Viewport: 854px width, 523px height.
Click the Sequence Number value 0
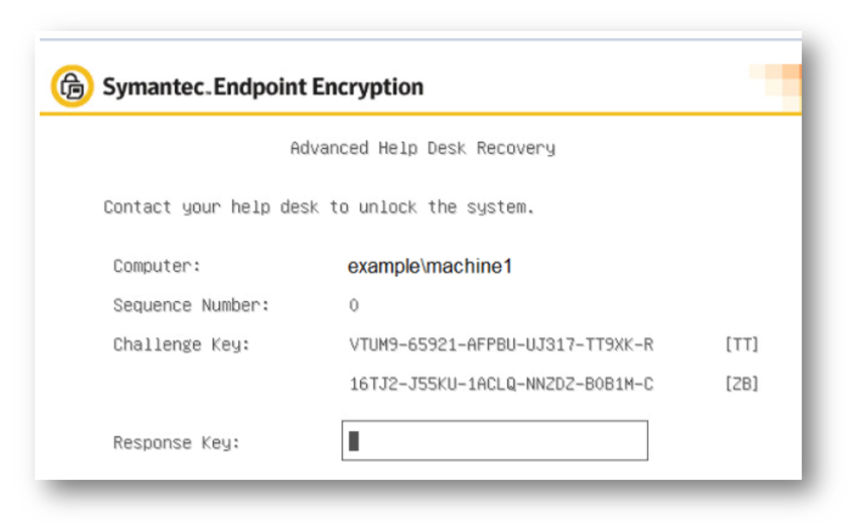[x=354, y=305]
